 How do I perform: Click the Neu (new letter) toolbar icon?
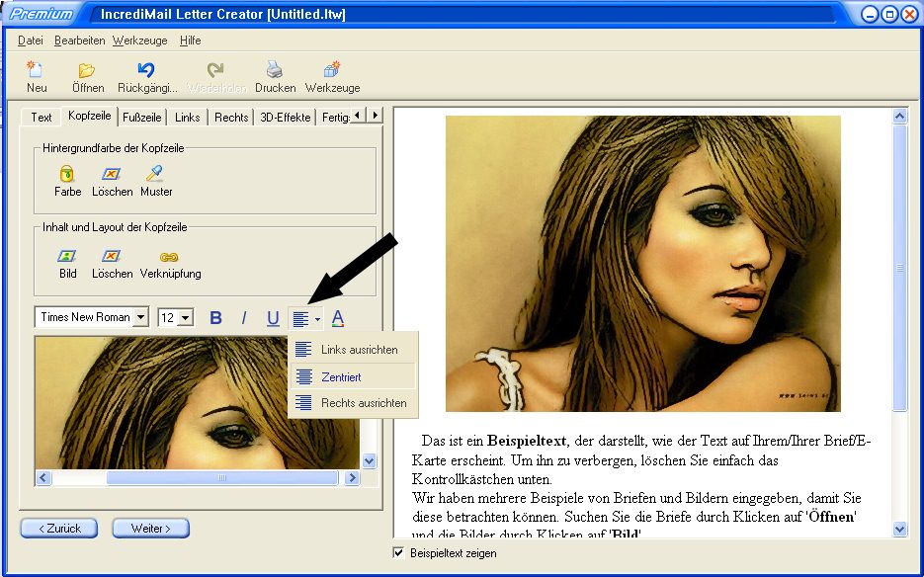[x=36, y=70]
